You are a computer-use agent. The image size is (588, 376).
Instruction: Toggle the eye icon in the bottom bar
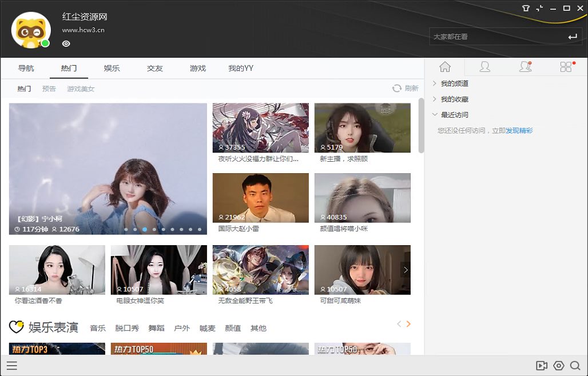click(x=558, y=366)
